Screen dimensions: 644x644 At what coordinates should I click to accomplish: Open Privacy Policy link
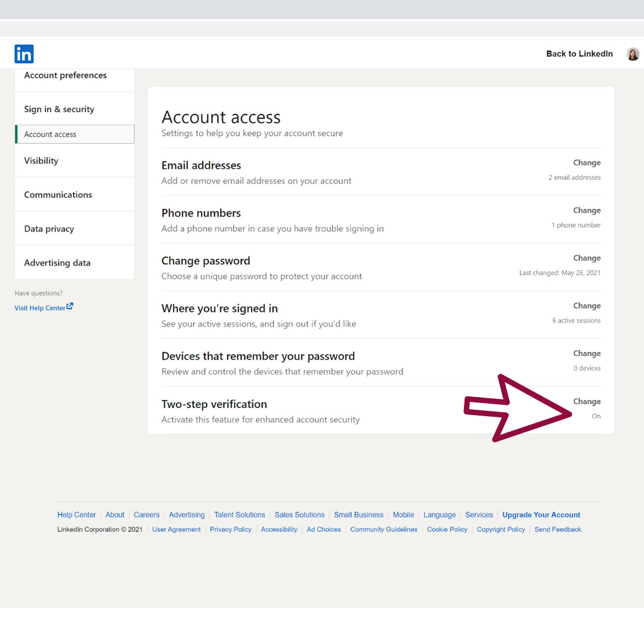[x=231, y=530]
